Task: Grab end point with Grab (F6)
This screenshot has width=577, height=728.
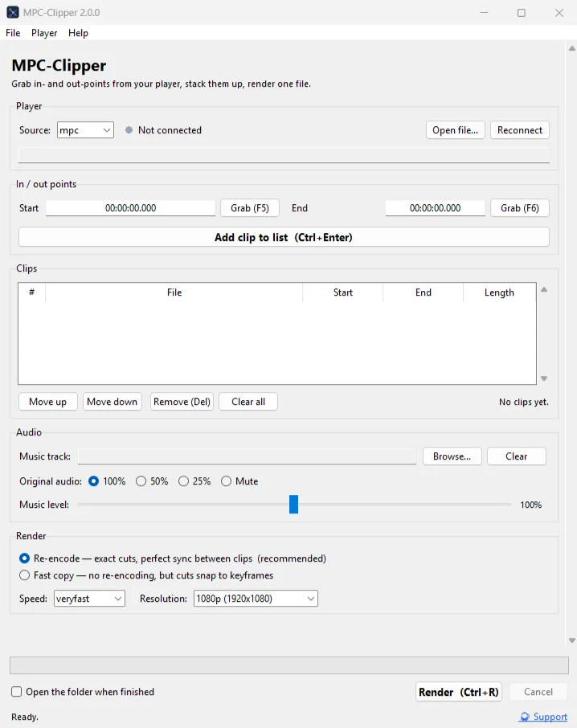Action: click(x=520, y=208)
